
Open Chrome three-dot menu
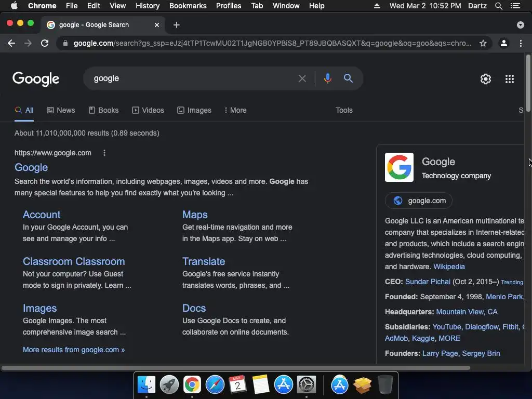coord(521,43)
